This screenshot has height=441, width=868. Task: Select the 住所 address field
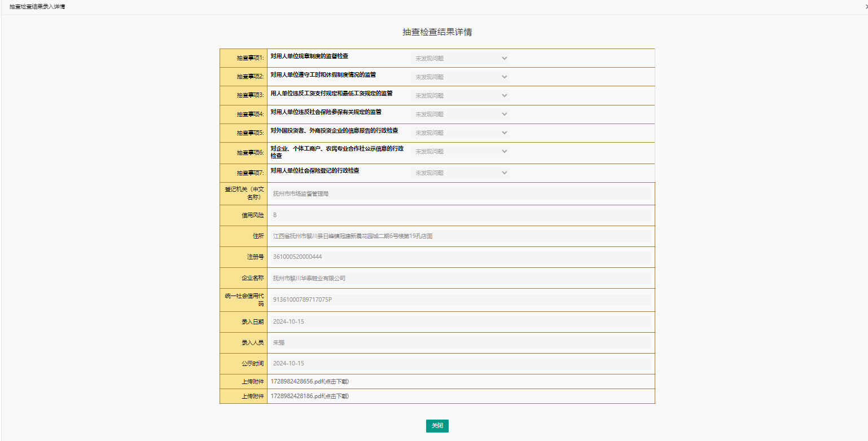(x=460, y=236)
